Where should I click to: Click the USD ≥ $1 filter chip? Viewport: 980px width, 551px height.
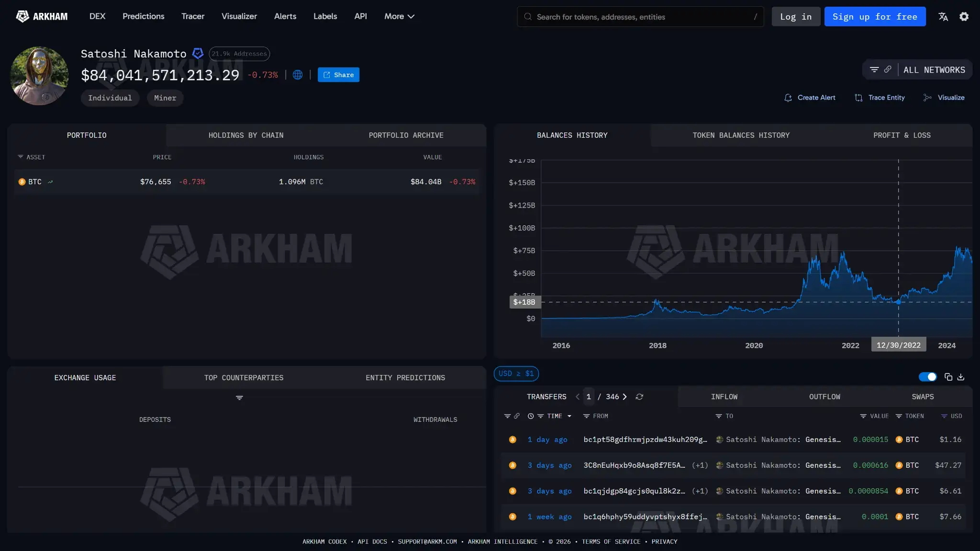pos(516,374)
